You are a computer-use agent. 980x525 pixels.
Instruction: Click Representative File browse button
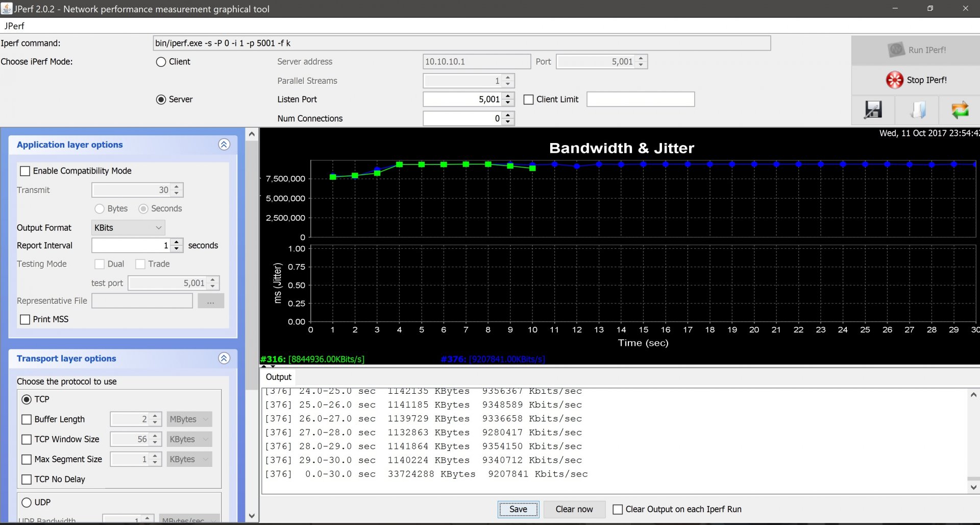tap(210, 301)
